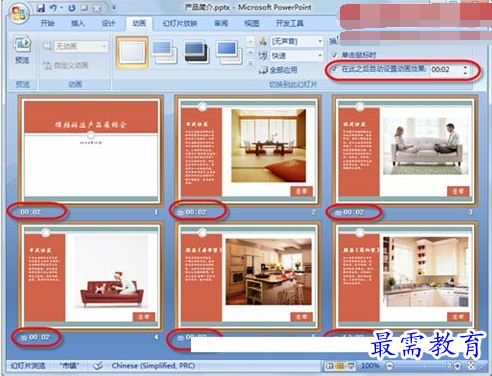
Task: Click 幻灯片浏览 in the status bar
Action: (28, 366)
